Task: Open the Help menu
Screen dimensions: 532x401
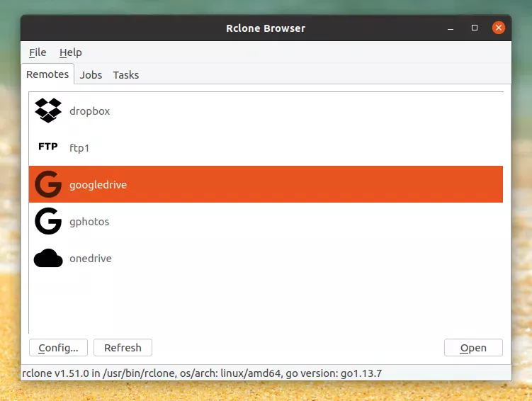Action: [x=71, y=52]
